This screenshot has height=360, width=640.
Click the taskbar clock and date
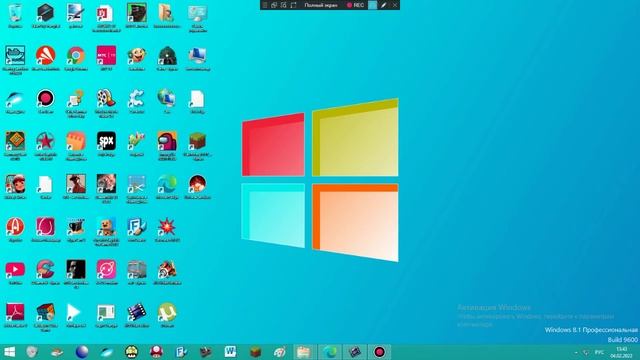(x=622, y=352)
